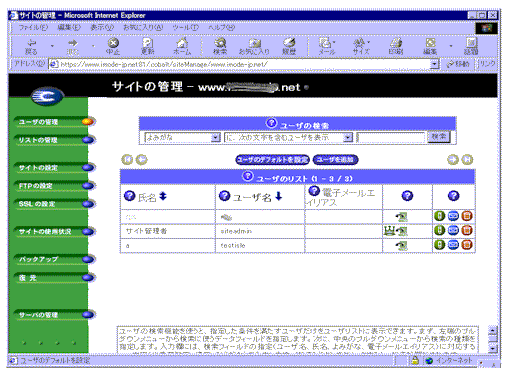Click the 移動 (Go) button beside address
Image resolution: width=517 pixels, height=374 pixels.
click(459, 64)
